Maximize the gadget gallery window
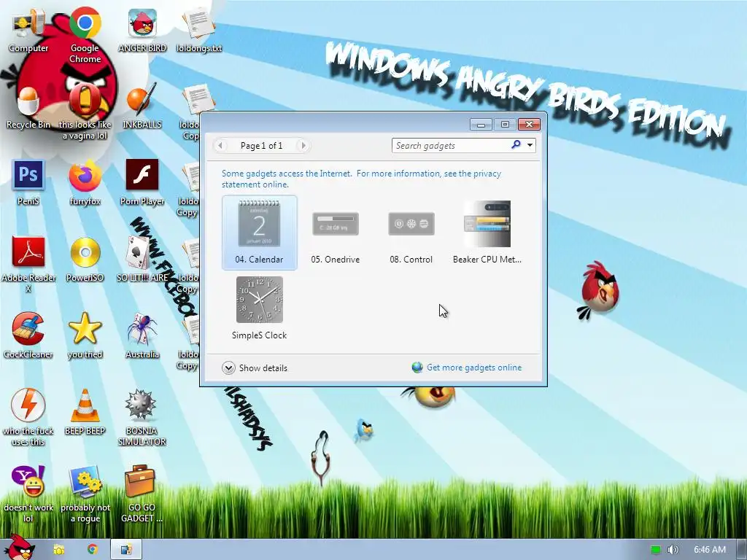 point(505,124)
